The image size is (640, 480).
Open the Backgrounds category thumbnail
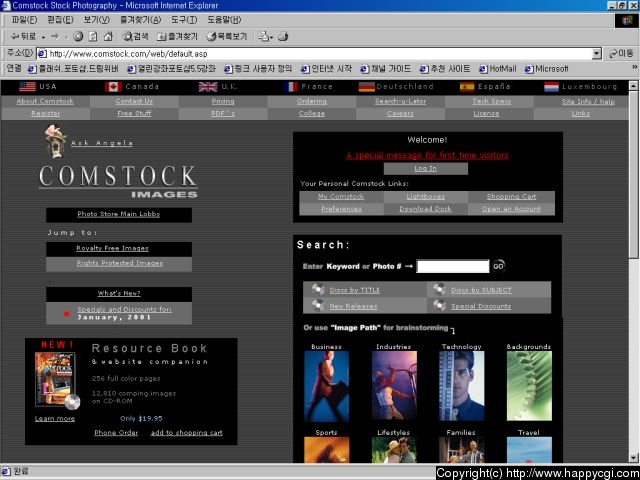click(x=529, y=386)
